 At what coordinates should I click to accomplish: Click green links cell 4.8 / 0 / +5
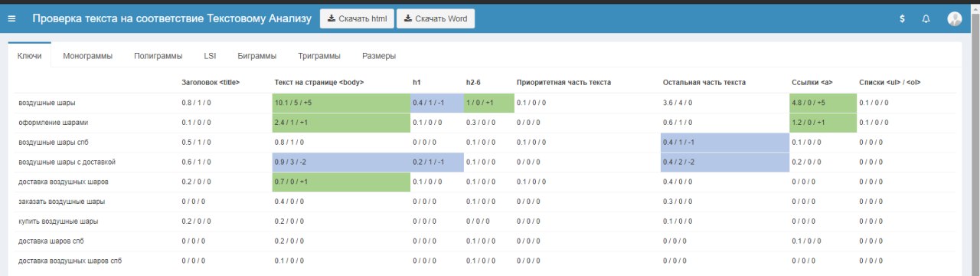click(x=823, y=103)
